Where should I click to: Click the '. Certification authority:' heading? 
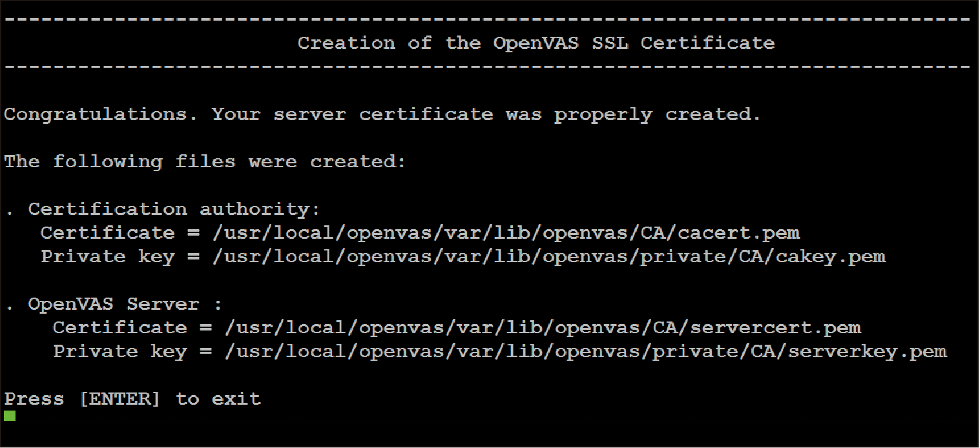[x=163, y=209]
